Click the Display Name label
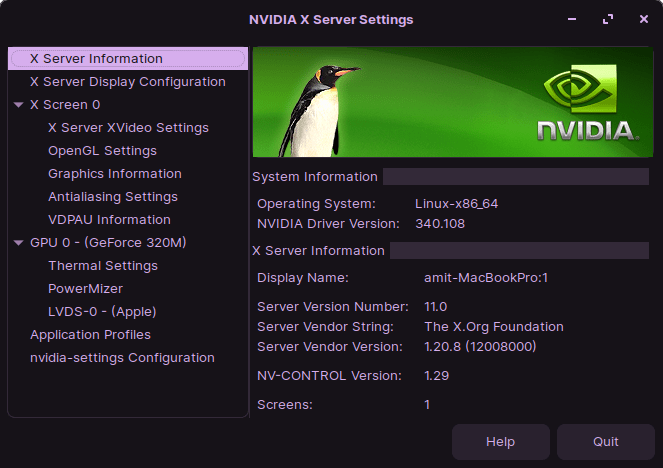 (x=303, y=278)
